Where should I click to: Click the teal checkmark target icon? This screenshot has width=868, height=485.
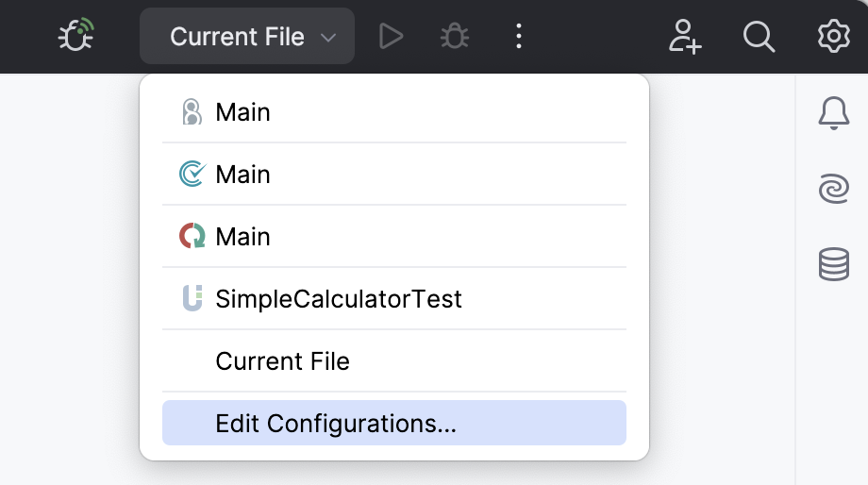192,175
